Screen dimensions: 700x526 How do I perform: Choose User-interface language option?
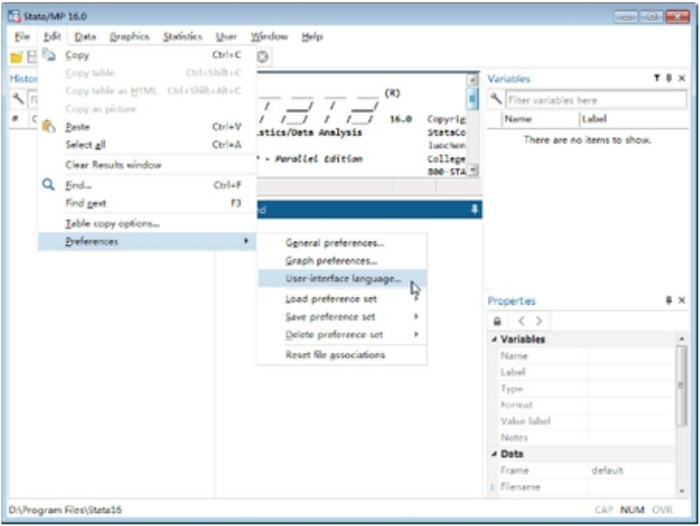click(x=342, y=279)
